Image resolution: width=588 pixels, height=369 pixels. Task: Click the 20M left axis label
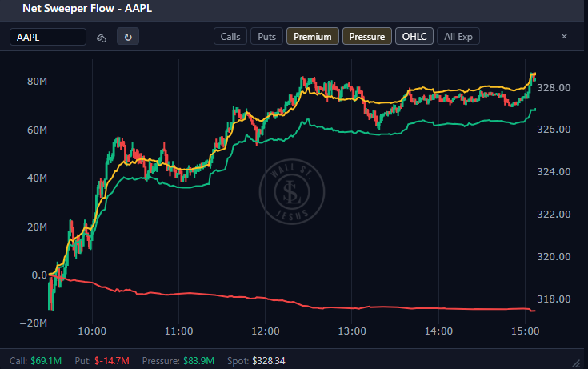point(37,227)
